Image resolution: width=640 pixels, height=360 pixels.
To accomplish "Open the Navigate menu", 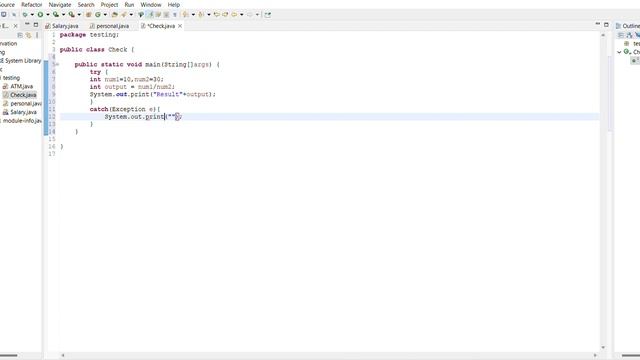I will click(x=60, y=4).
